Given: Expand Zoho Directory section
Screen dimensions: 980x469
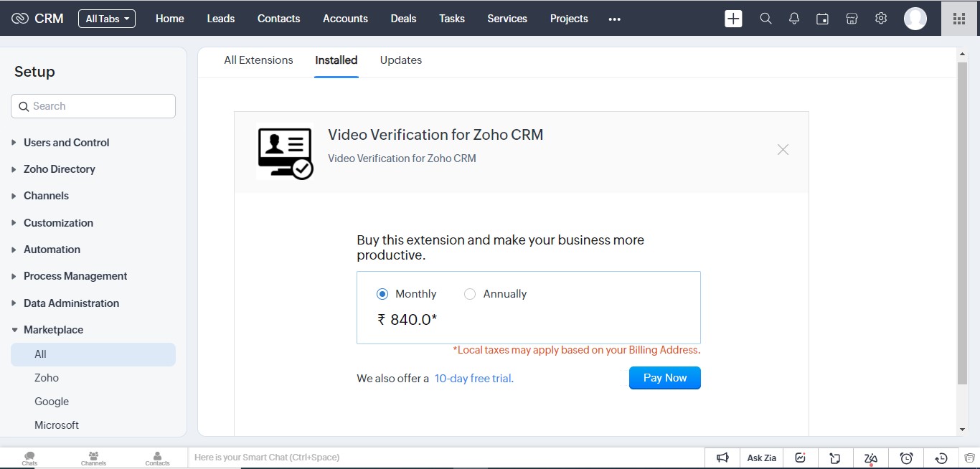Looking at the screenshot, I should (x=59, y=169).
